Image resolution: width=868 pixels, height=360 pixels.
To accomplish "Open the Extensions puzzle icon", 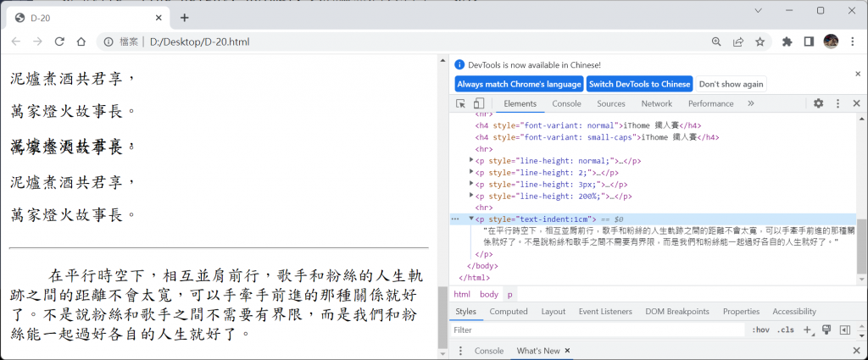I will tap(787, 42).
